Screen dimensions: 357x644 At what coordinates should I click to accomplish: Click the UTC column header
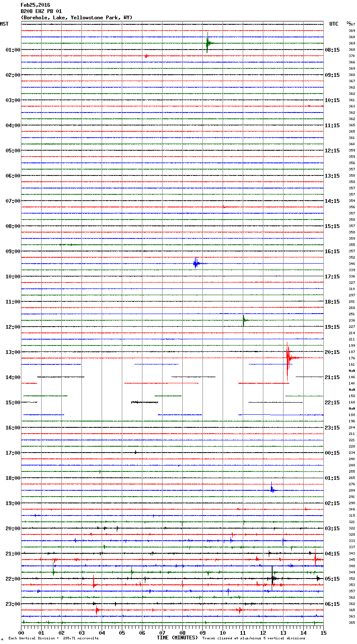click(333, 24)
